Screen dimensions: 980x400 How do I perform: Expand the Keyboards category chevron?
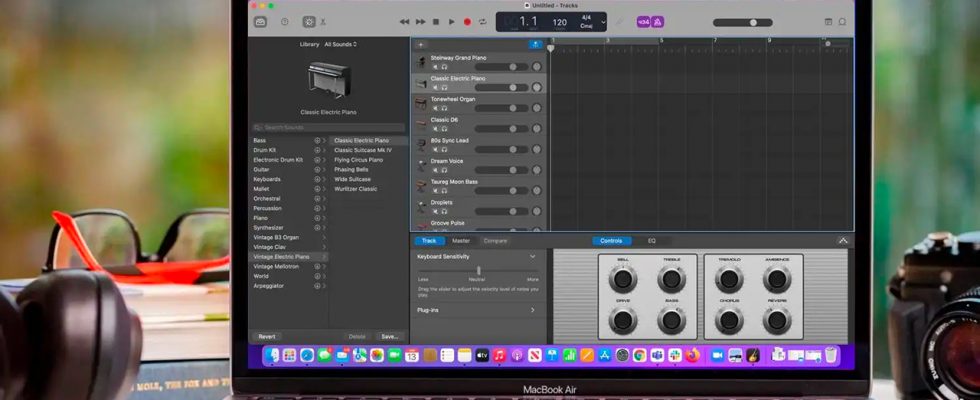[324, 179]
